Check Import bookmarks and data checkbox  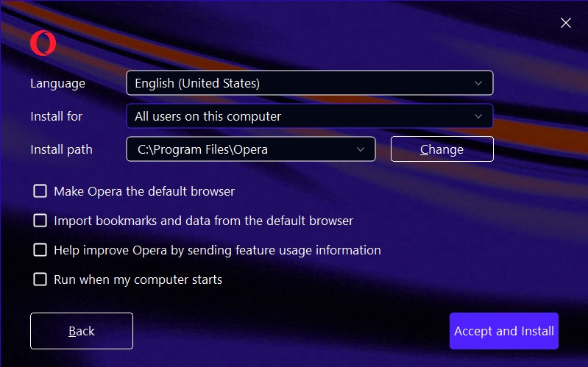coord(40,221)
